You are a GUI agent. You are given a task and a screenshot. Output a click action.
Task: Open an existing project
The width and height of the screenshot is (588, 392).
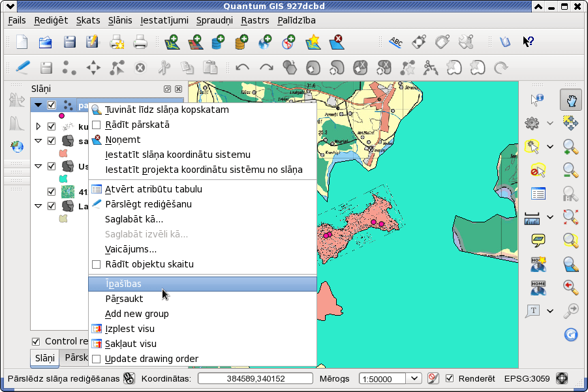click(x=46, y=42)
